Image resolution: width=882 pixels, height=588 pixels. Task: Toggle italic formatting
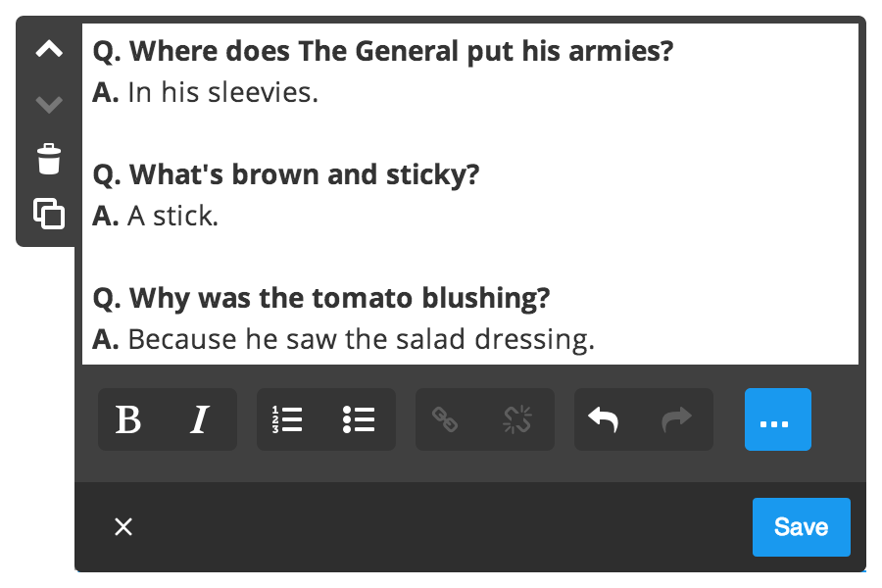click(199, 419)
